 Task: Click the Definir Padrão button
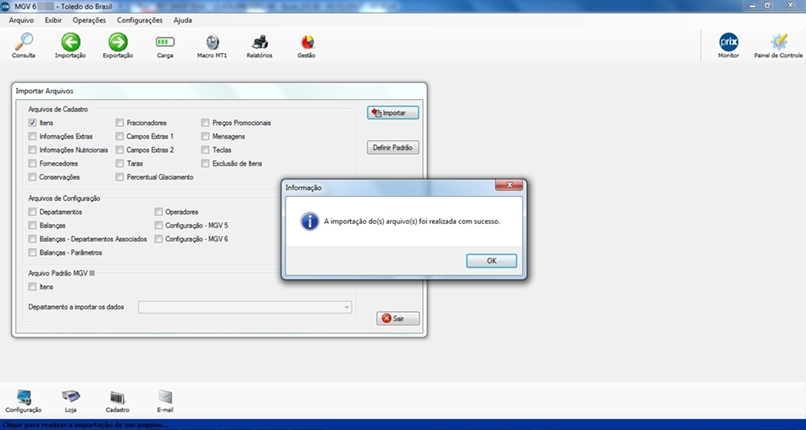(x=393, y=147)
